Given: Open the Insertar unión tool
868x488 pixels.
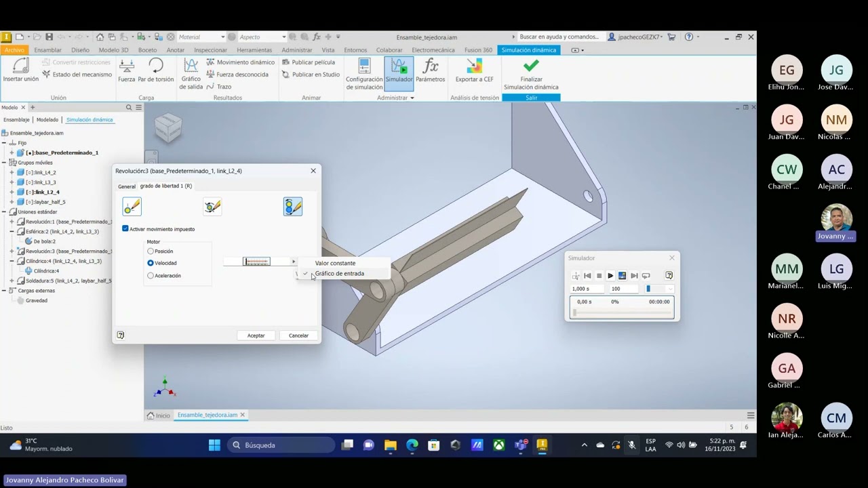Looking at the screenshot, I should (x=21, y=70).
